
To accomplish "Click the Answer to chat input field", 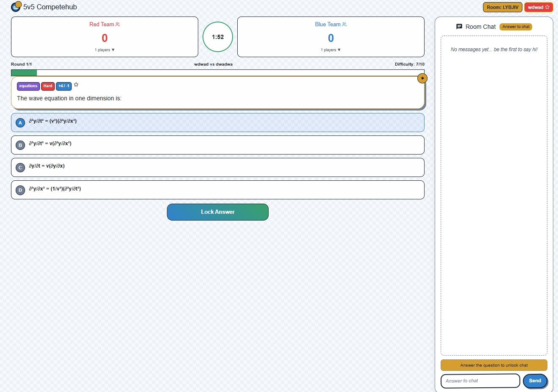I will click(480, 381).
